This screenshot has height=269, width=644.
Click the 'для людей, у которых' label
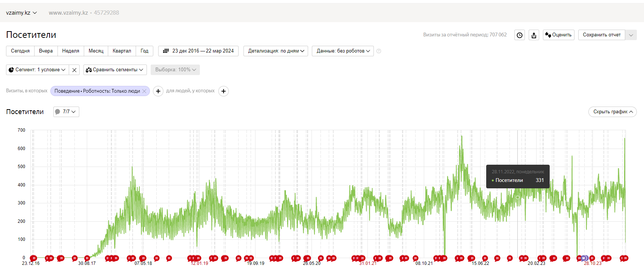pos(190,91)
